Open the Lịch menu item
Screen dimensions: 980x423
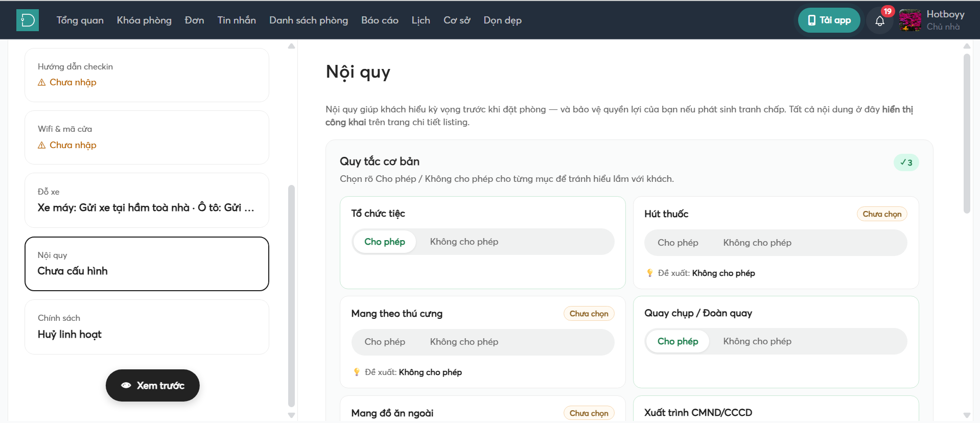pyautogui.click(x=421, y=20)
